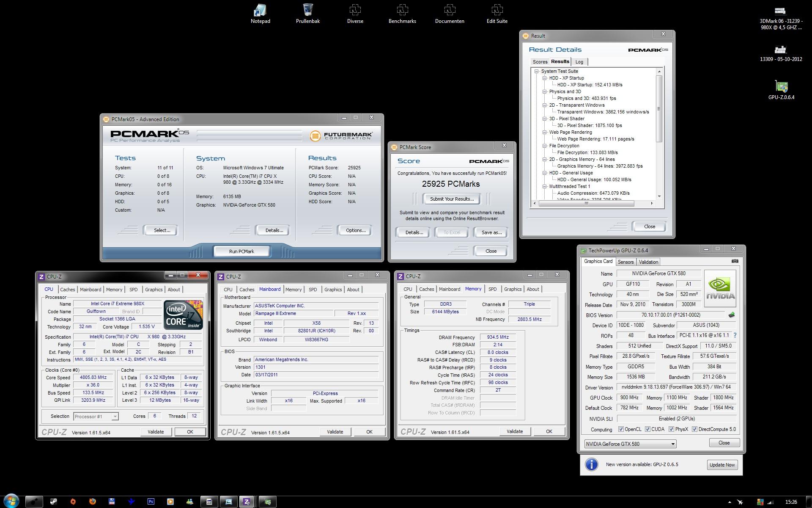Viewport: 812px width, 508px height.
Task: Toggle the OpenCL checkbox in GPU-Z
Action: click(621, 429)
